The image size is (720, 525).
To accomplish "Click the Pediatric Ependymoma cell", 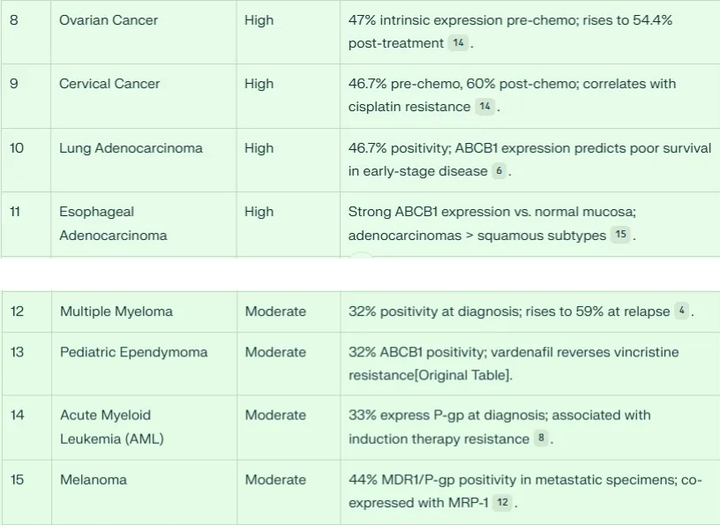I will (134, 352).
